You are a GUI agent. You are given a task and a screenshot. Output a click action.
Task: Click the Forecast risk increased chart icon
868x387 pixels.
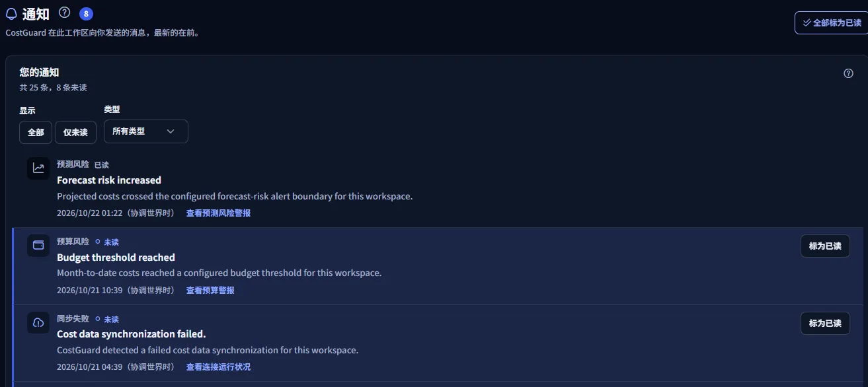38,168
